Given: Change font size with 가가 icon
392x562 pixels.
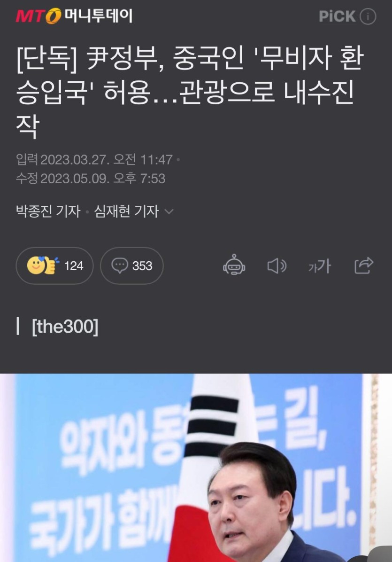Looking at the screenshot, I should click(x=320, y=266).
